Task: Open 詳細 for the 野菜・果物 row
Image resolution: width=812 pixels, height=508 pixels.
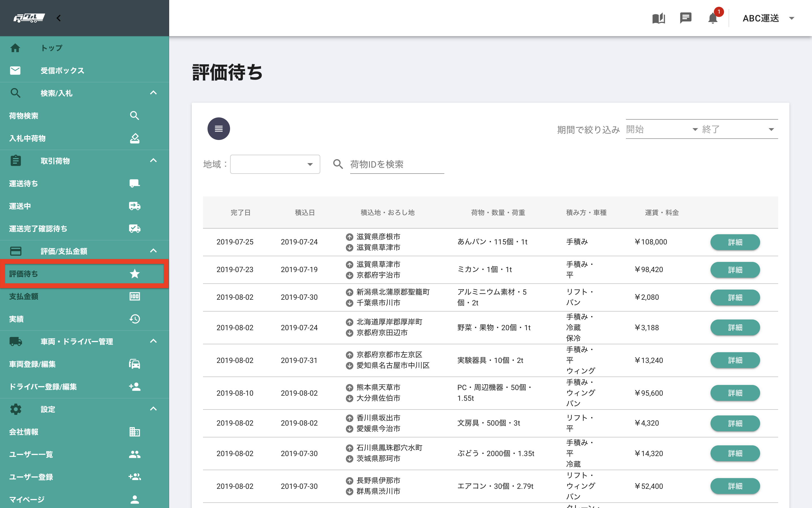Action: [x=735, y=327]
